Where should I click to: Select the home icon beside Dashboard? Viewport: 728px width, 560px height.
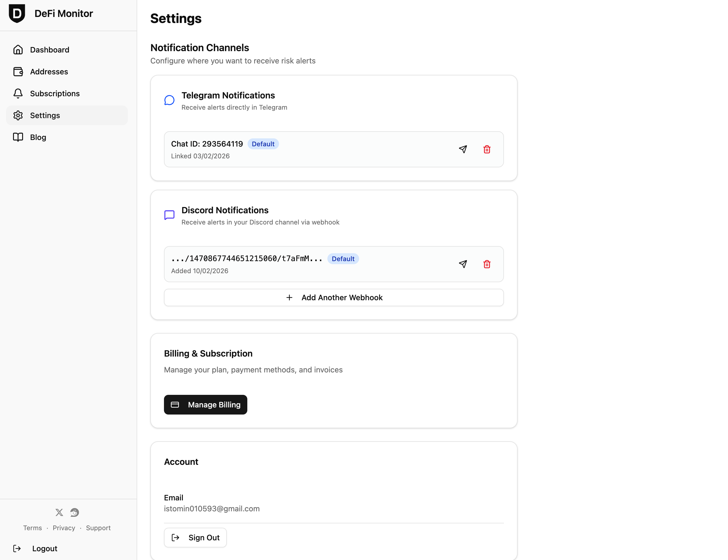[18, 49]
